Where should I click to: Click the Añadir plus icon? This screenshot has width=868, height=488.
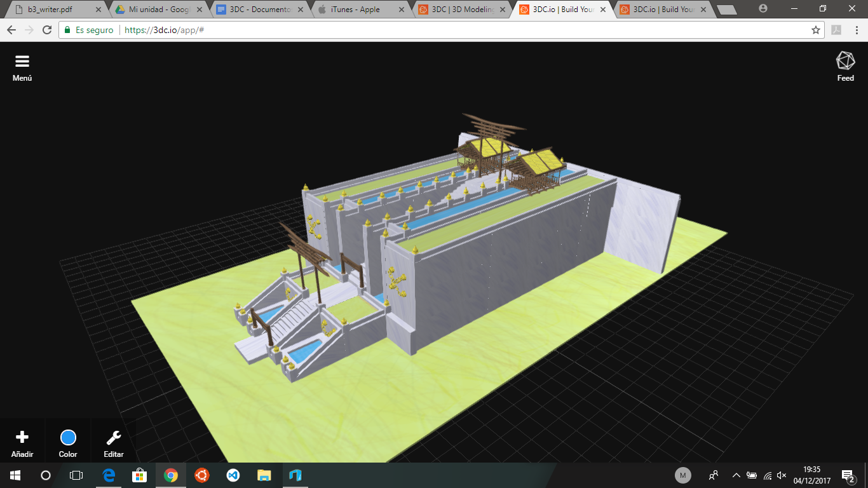pos(22,437)
